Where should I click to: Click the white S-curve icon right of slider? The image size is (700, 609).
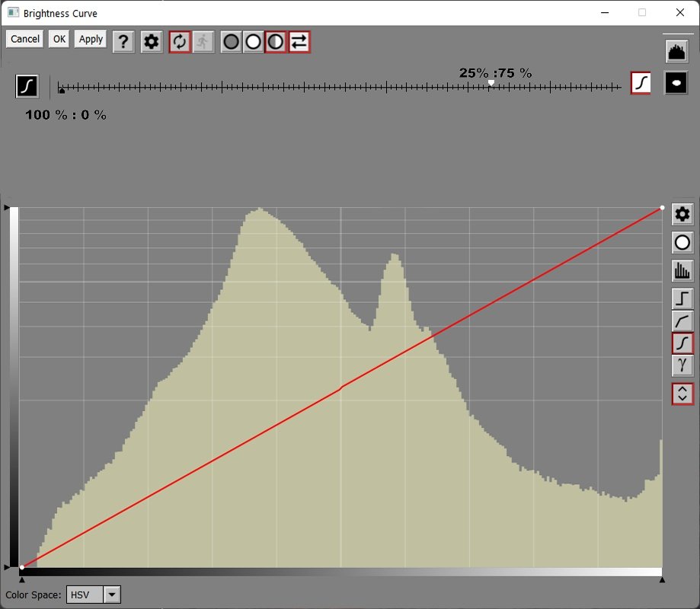[x=641, y=82]
